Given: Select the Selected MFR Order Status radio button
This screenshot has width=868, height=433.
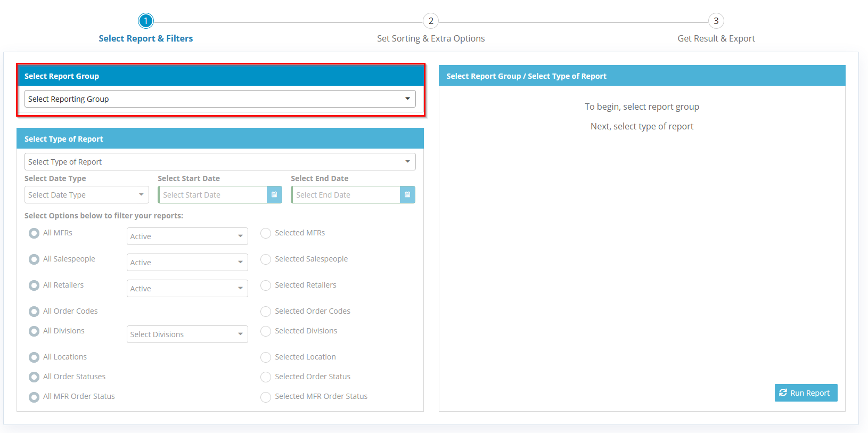Looking at the screenshot, I should (x=266, y=397).
